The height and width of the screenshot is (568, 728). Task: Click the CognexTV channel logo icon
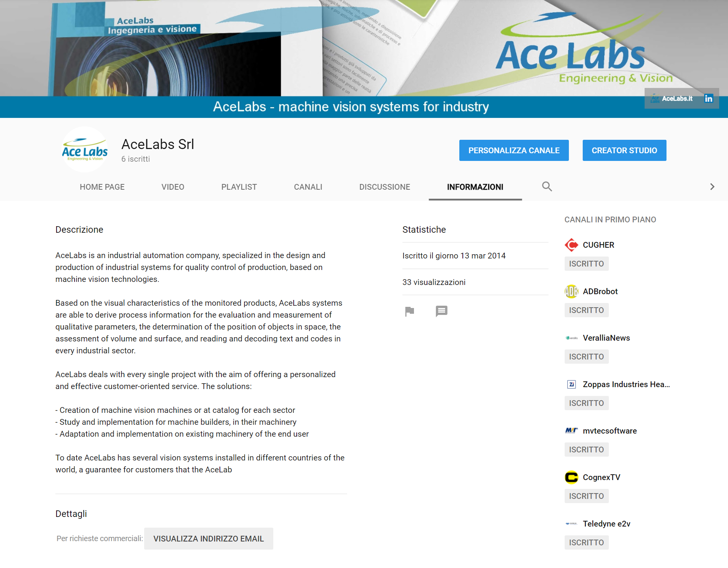(572, 477)
